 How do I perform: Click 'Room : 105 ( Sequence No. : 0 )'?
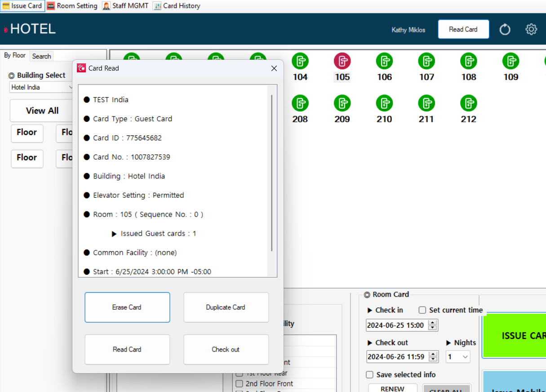[148, 214]
